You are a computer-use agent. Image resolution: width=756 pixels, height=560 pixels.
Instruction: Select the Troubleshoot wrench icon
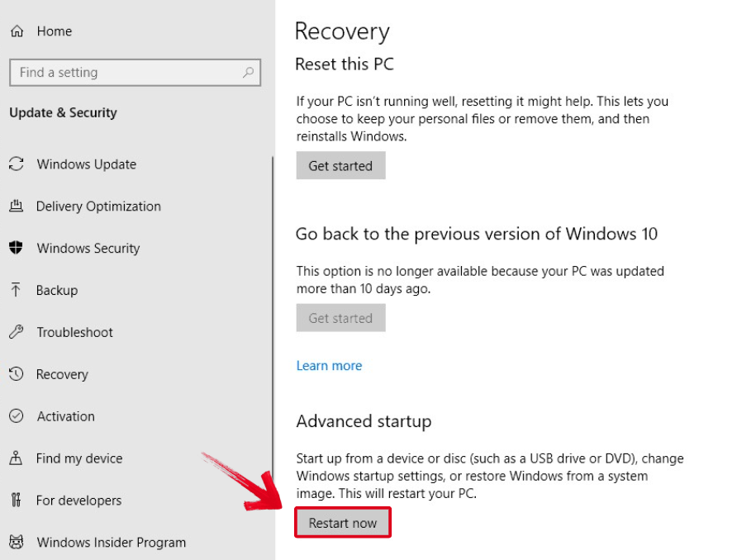click(x=17, y=332)
